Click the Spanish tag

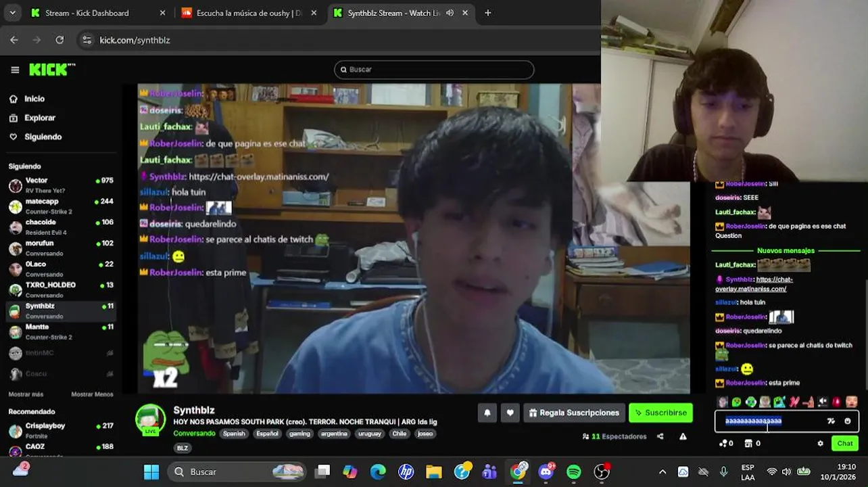(x=234, y=434)
